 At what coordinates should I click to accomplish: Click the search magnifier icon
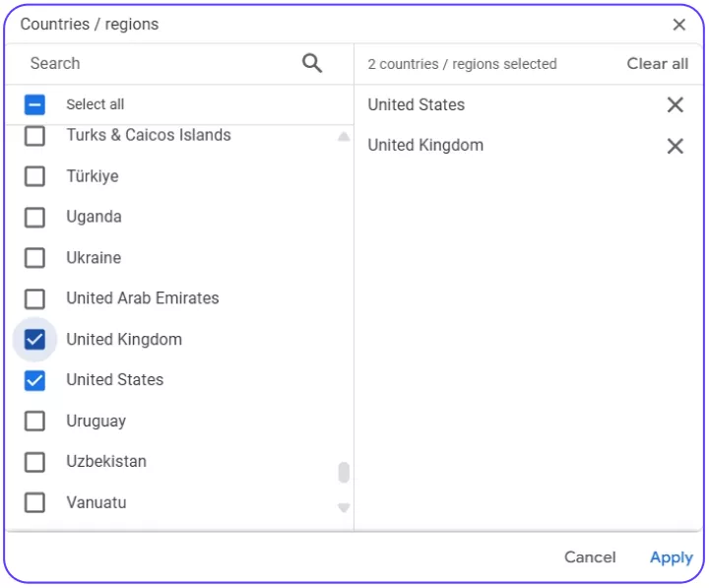312,63
